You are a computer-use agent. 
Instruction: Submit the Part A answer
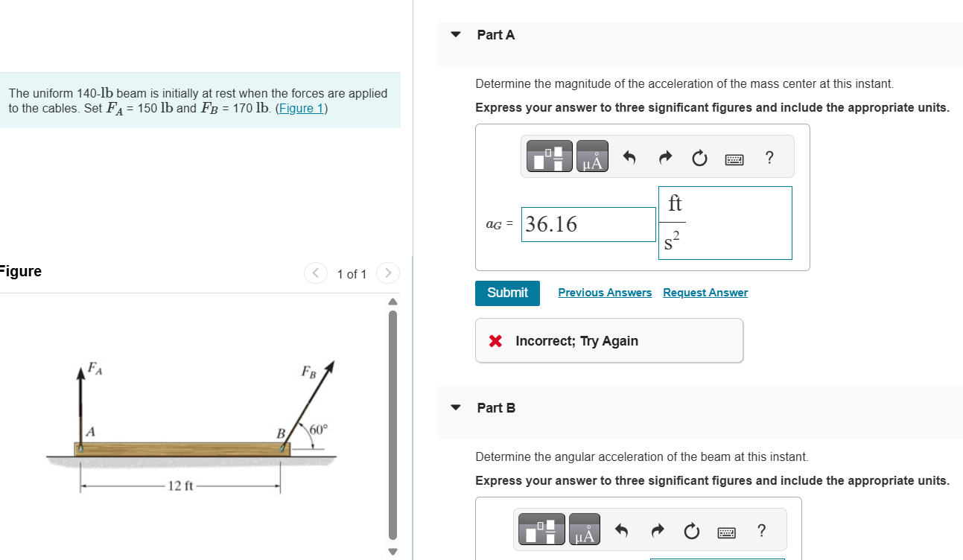tap(507, 293)
